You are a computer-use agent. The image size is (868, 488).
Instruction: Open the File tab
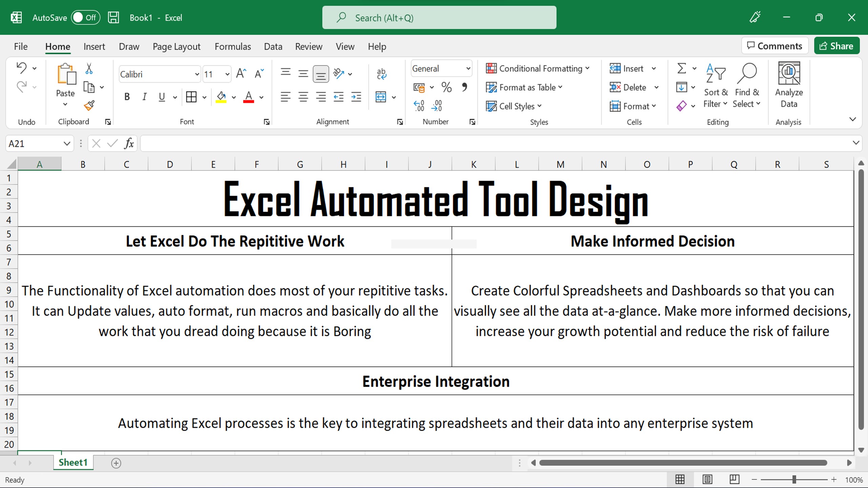[x=21, y=46]
